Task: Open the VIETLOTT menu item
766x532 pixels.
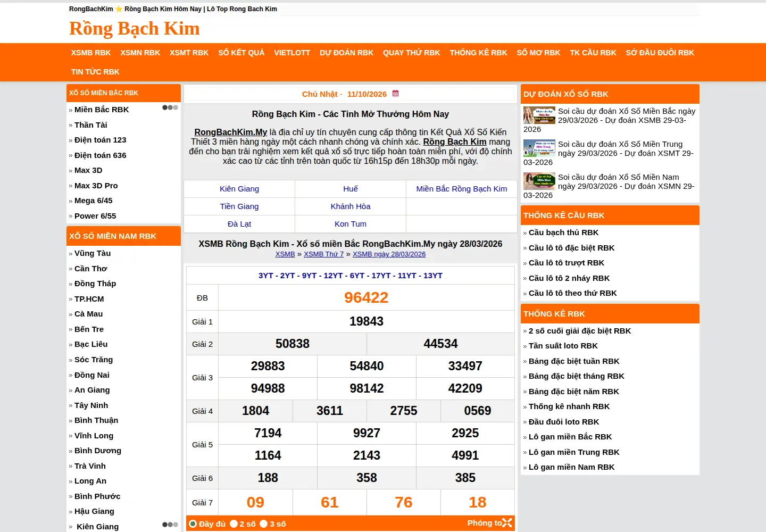Action: 292,53
